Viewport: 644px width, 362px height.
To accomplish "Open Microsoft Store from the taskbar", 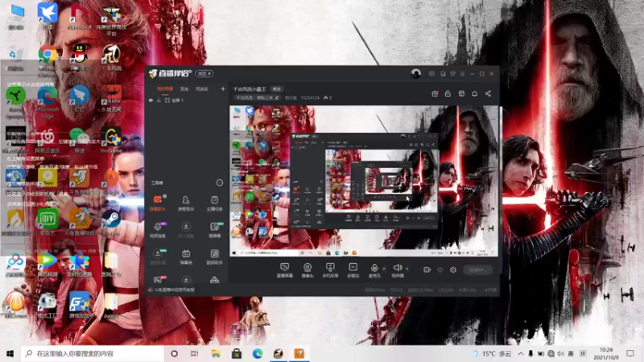I will coord(237,353).
